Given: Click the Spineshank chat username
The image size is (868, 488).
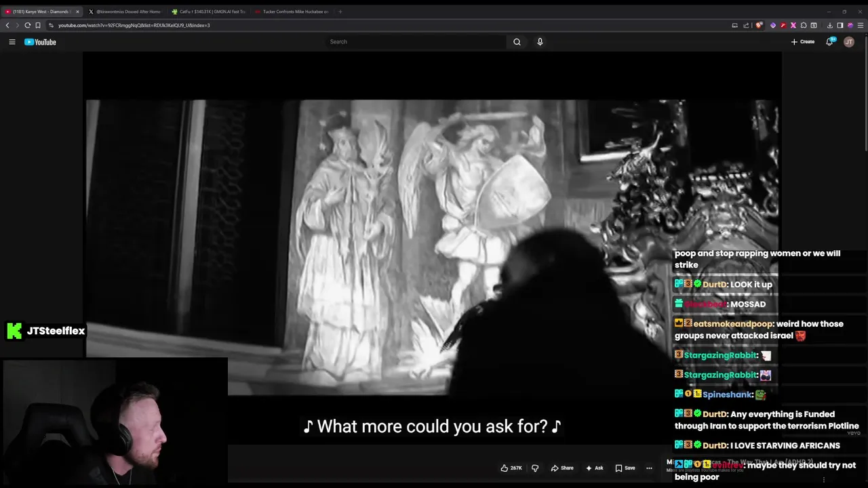Looking at the screenshot, I should coord(728,394).
